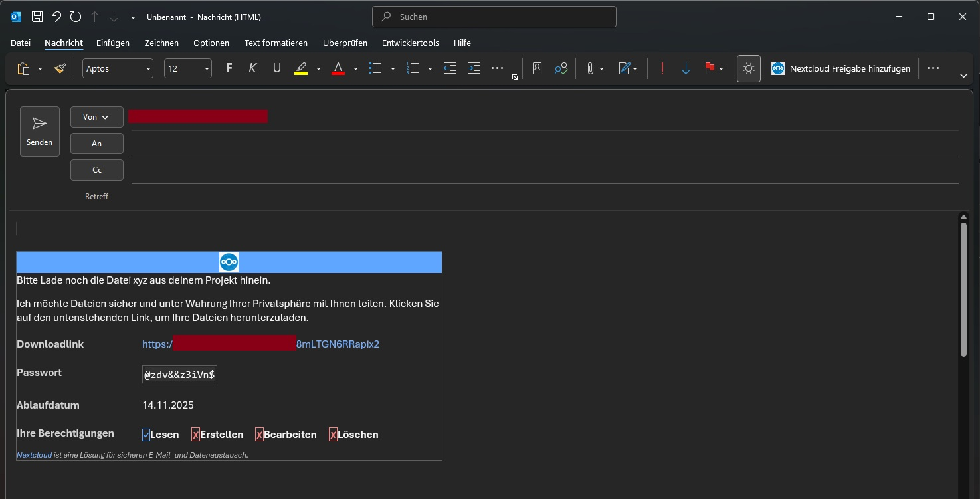980x499 pixels.
Task: Apply bold formatting with F button
Action: pos(229,68)
